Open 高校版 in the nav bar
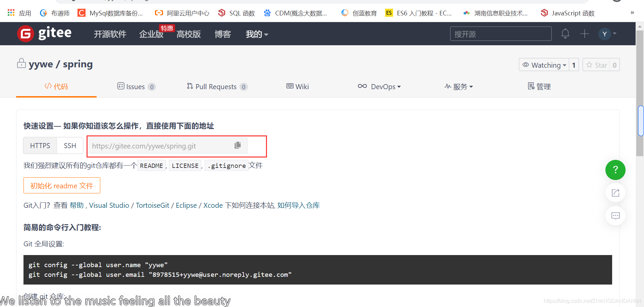 (x=189, y=34)
